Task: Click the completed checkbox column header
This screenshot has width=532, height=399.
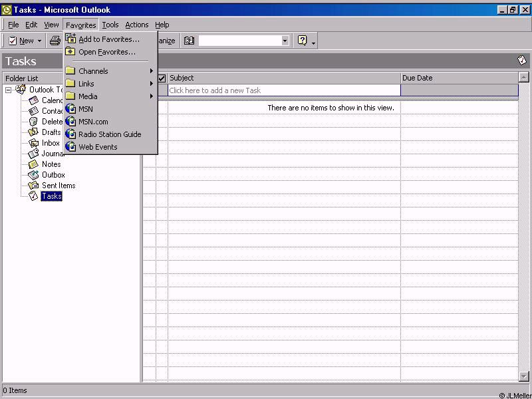Action: (162, 78)
